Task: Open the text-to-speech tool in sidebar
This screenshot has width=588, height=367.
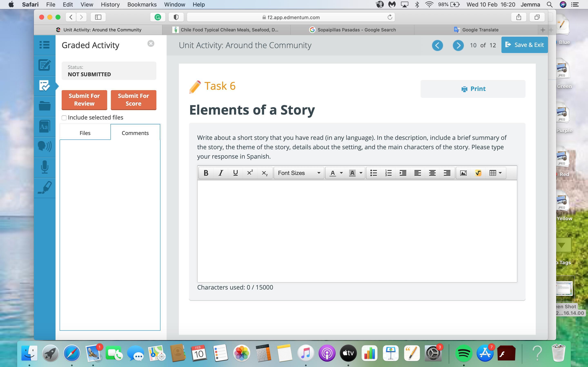Action: pyautogui.click(x=45, y=147)
